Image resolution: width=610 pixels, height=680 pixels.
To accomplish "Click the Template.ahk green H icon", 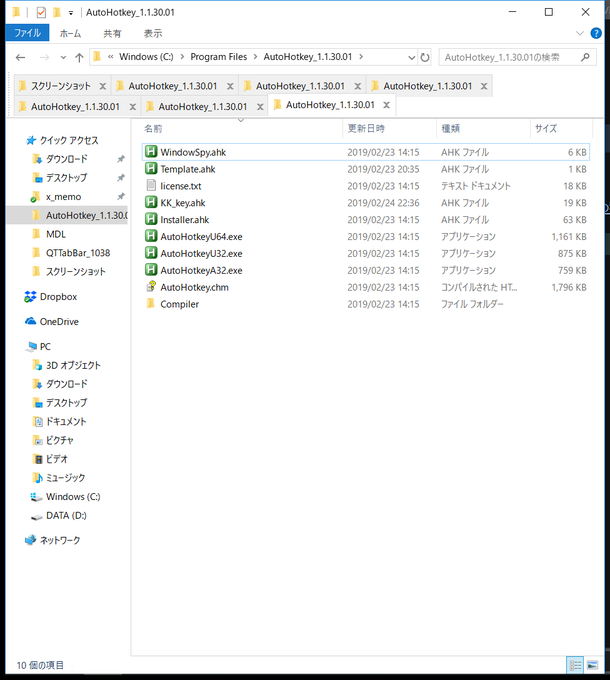I will coord(150,169).
